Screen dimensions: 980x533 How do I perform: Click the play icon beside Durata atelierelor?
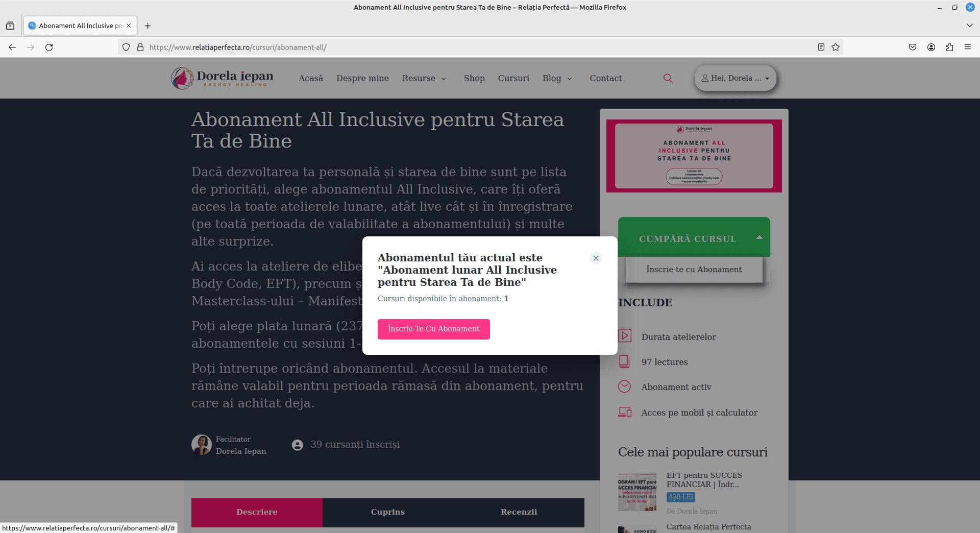pos(625,336)
